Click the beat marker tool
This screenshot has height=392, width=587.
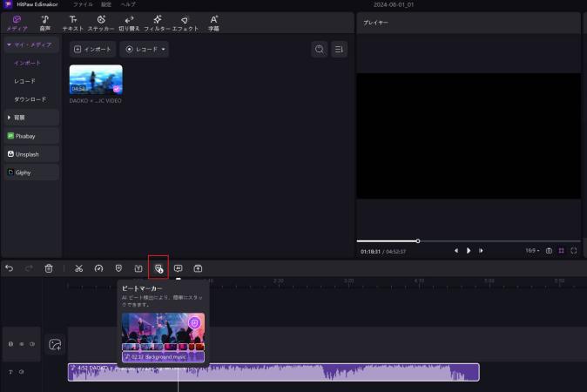coord(159,268)
